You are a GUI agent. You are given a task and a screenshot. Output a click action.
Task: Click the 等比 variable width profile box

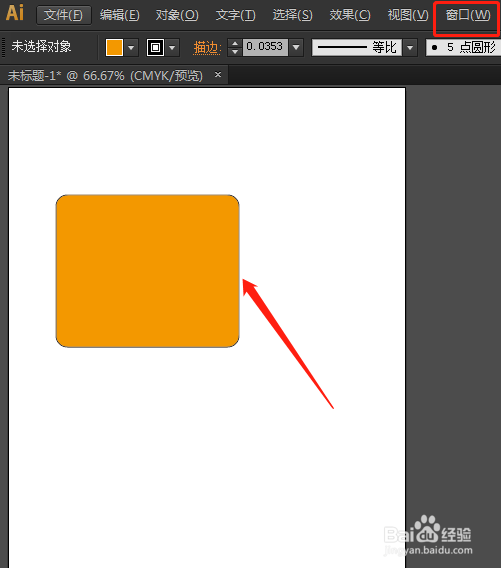357,47
